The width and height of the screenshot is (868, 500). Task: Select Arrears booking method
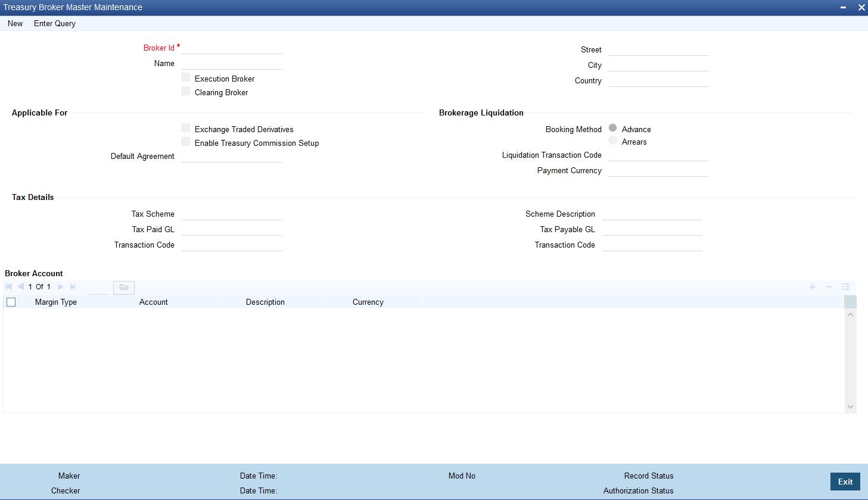coord(612,140)
